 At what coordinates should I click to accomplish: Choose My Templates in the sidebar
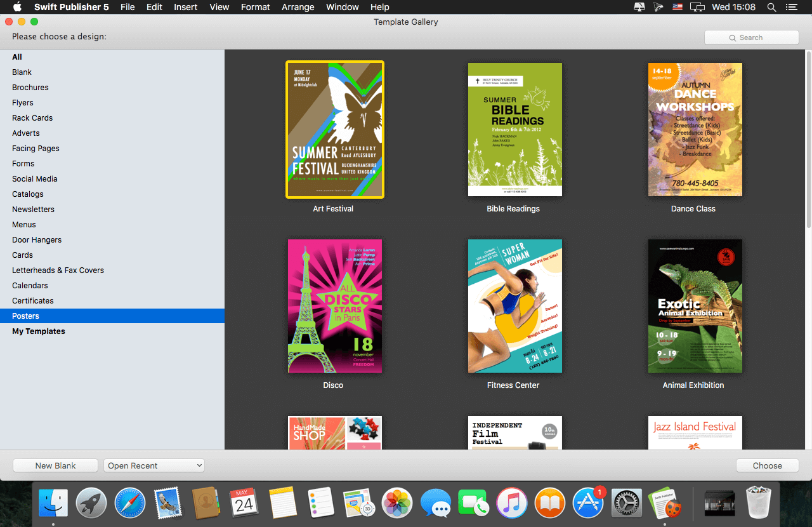click(39, 331)
